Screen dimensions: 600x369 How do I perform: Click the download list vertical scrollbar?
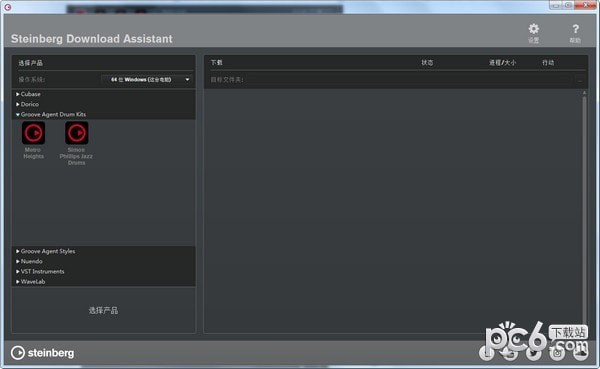coord(584,209)
